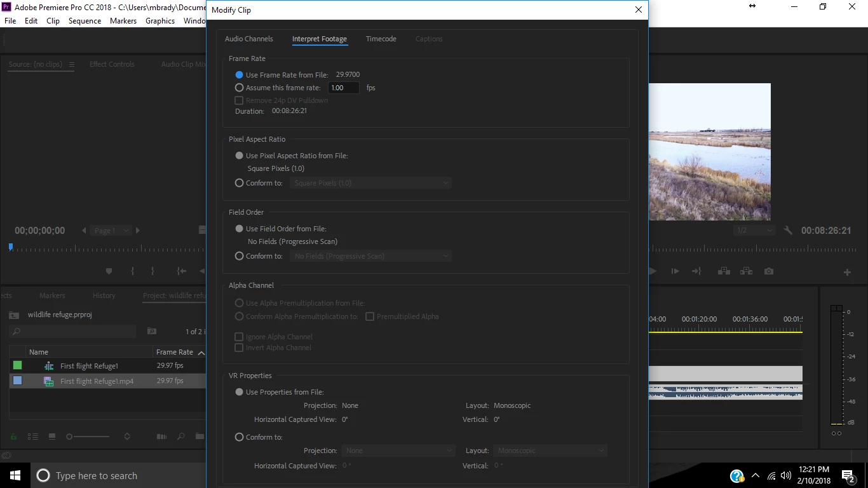This screenshot has height=488, width=868.
Task: Click the next page arrow beside Page 1
Action: click(x=138, y=231)
